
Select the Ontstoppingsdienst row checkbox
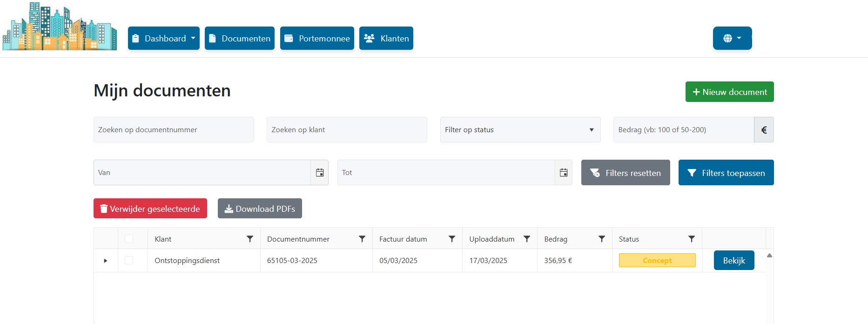(x=129, y=260)
